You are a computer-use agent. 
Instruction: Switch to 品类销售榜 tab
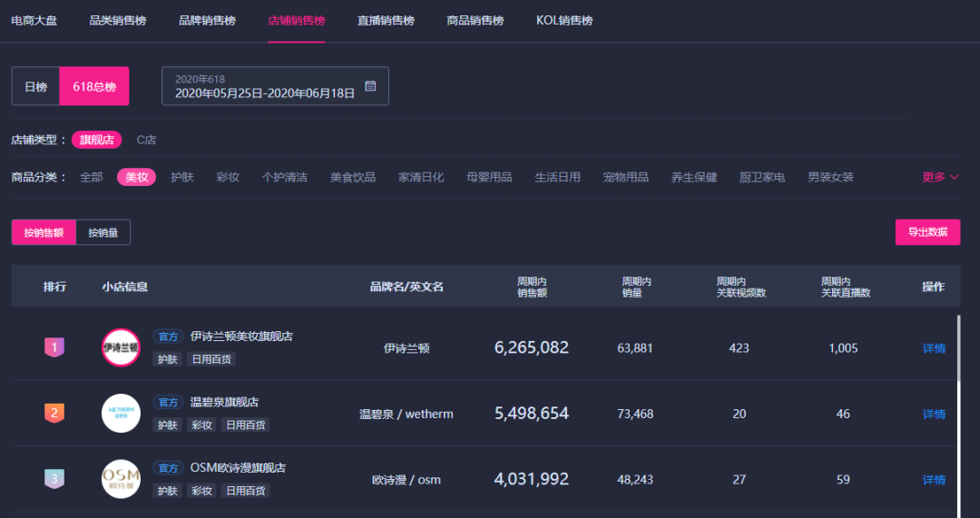tap(117, 21)
